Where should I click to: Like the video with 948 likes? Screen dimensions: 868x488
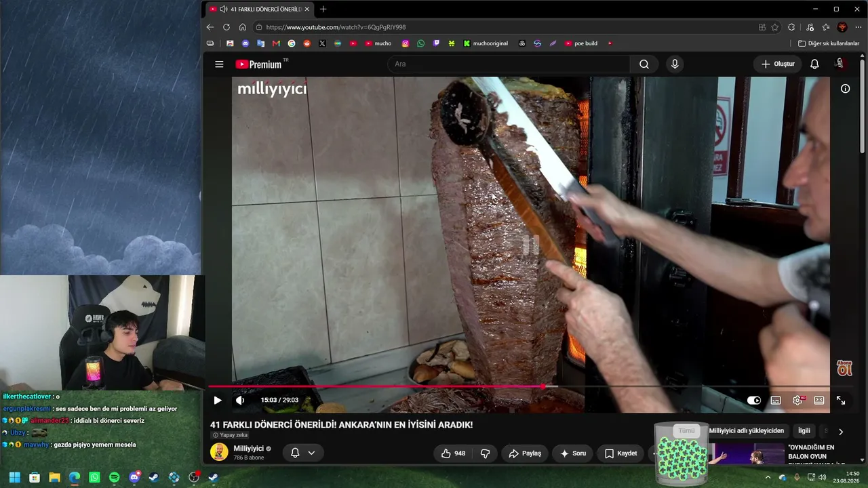tap(453, 453)
